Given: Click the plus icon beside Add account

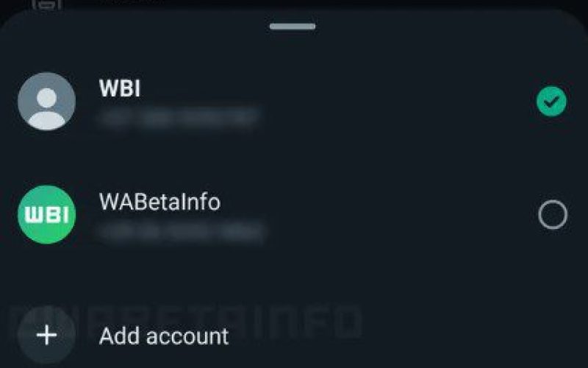Looking at the screenshot, I should [x=46, y=336].
